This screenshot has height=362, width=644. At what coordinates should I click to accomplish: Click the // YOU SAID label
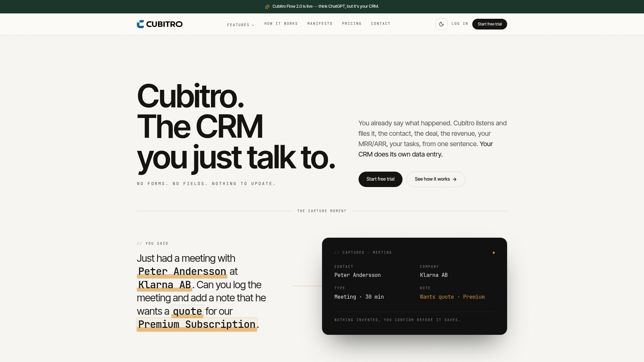(x=153, y=244)
